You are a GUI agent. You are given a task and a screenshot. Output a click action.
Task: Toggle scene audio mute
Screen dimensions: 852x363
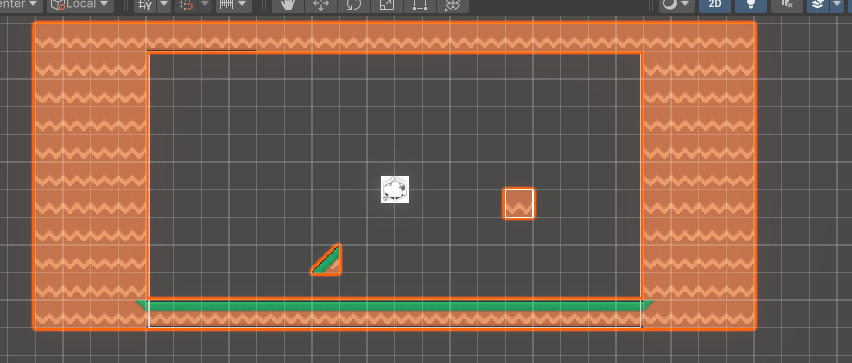(787, 5)
